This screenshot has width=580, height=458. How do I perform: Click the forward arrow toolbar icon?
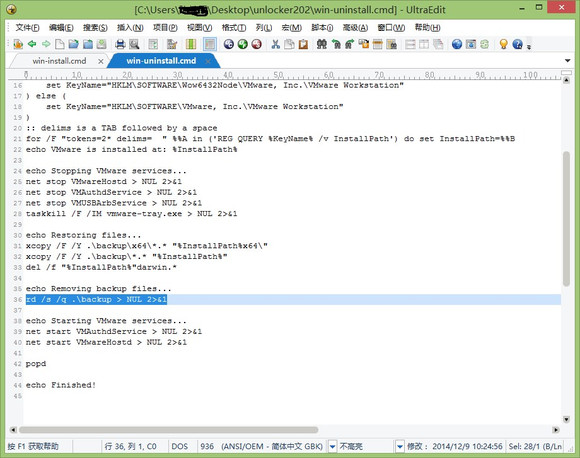click(x=46, y=44)
